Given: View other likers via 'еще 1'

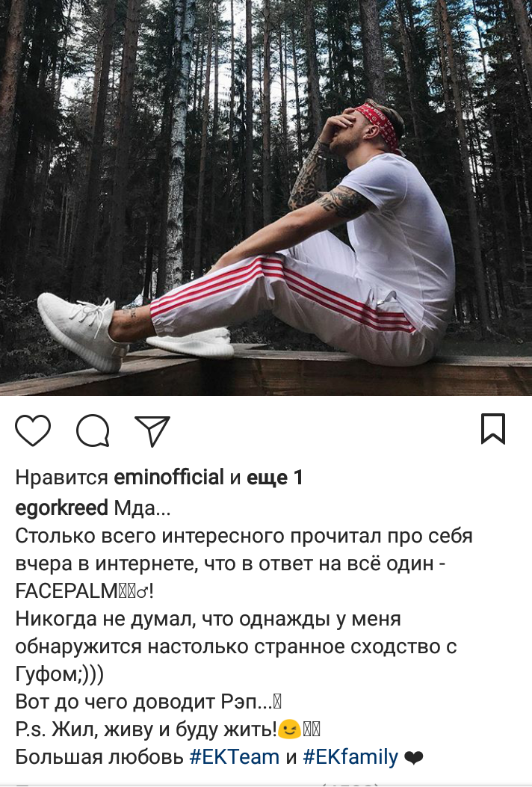Looking at the screenshot, I should (x=274, y=478).
